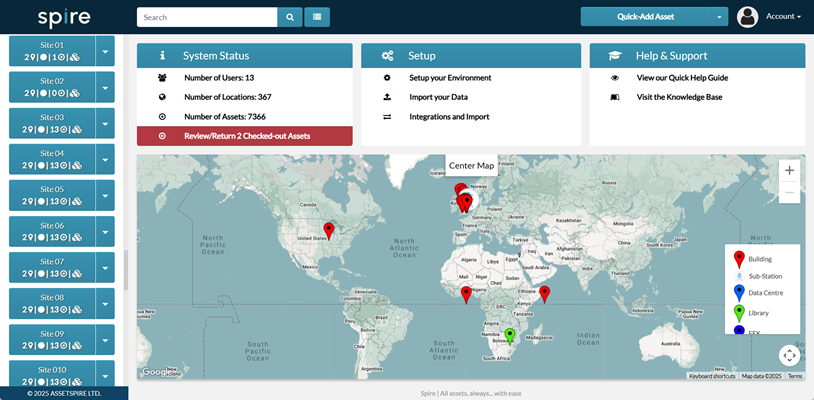Click the Spire logo
The width and height of the screenshot is (814, 400).
tap(64, 17)
